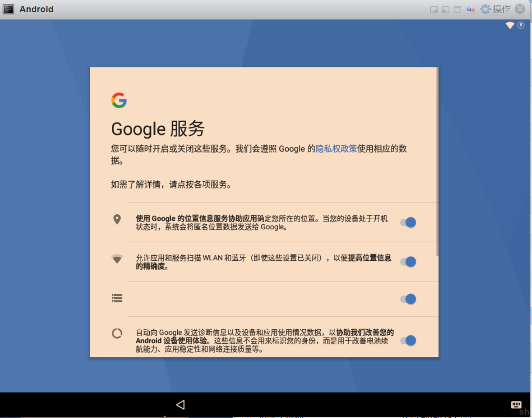Click the WLAN scanning wifi icon
This screenshot has height=418, width=532.
(117, 259)
